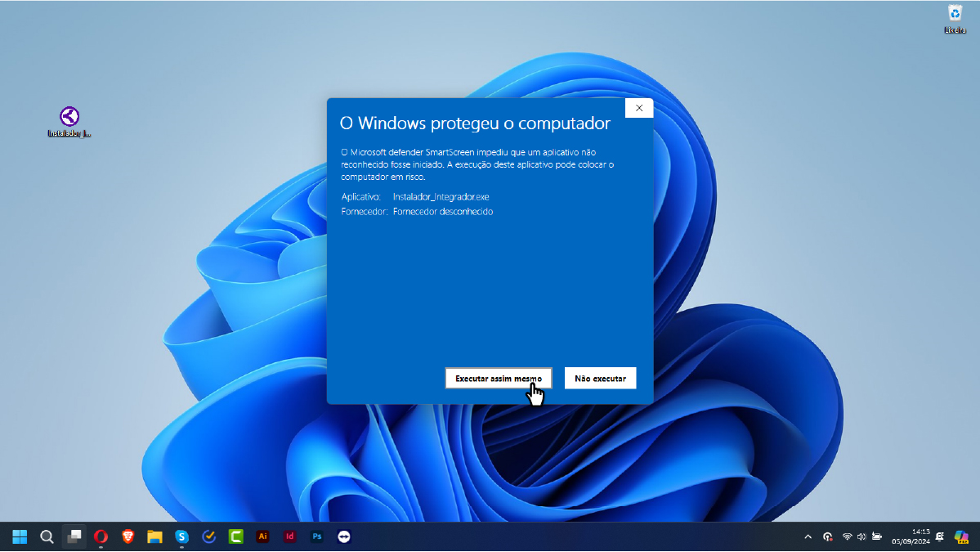Launch Adobe Photoshop from taskbar
Image resolution: width=980 pixels, height=552 pixels.
[x=317, y=536]
